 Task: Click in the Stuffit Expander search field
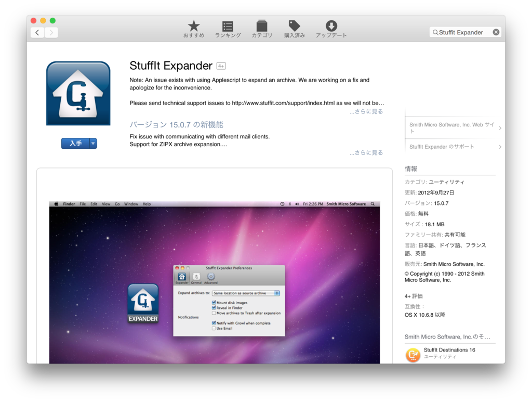pos(465,32)
